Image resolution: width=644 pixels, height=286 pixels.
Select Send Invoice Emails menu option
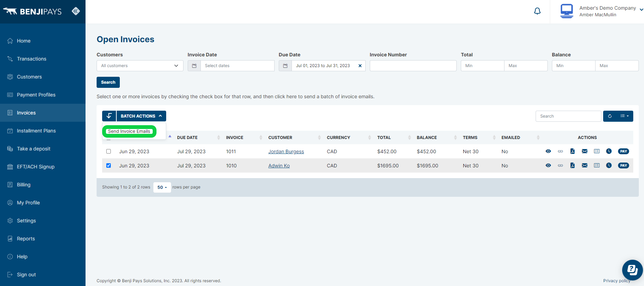[x=129, y=131]
